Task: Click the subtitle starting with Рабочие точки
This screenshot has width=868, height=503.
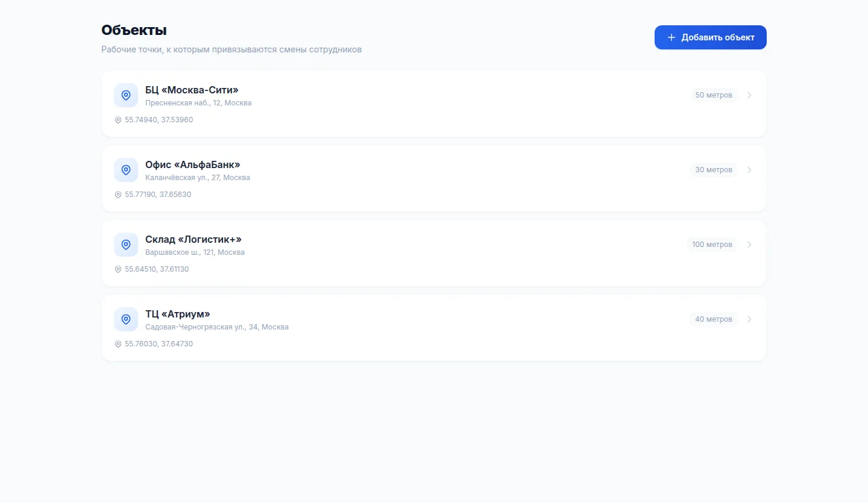Action: pos(231,49)
